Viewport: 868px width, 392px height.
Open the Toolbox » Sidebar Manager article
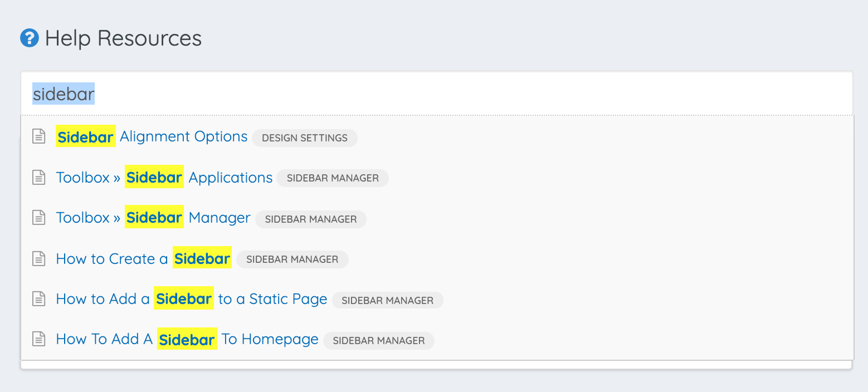coord(153,218)
